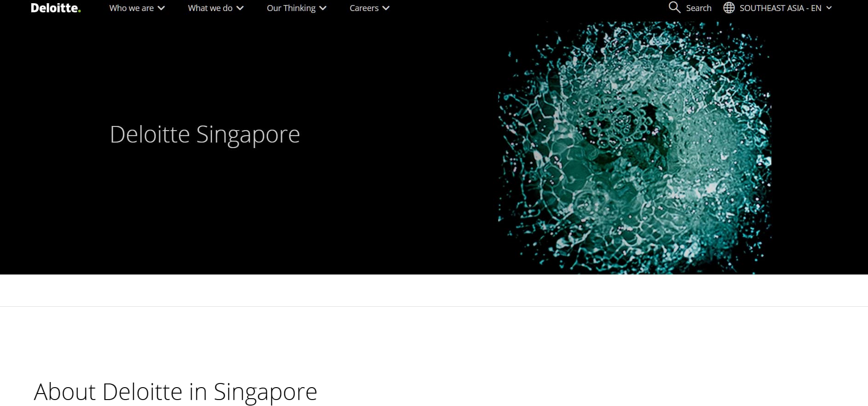Expand chevron beside Our Thinking
The height and width of the screenshot is (406, 868).
[323, 8]
